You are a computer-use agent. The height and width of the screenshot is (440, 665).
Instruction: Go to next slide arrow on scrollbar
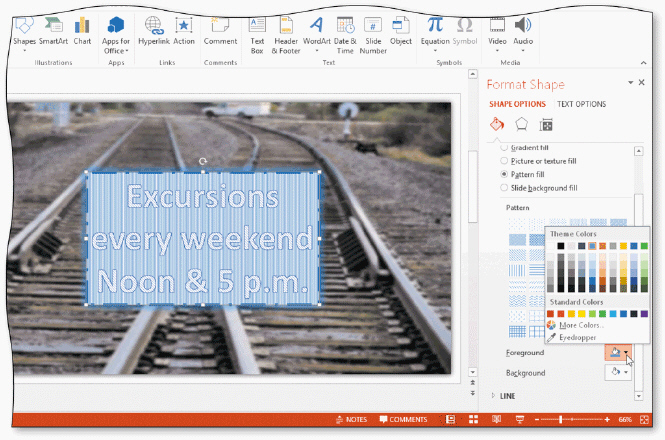(x=472, y=393)
